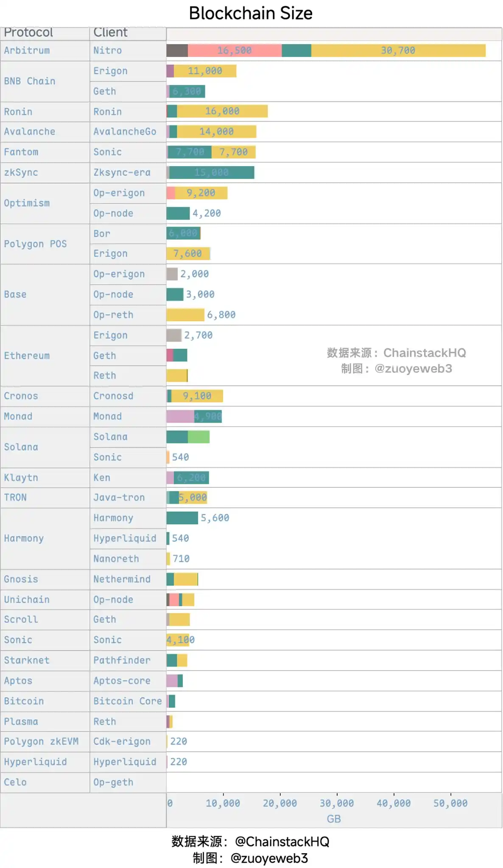503x868 pixels.
Task: Select the yellow Op-reth 6,800 bar
Action: [x=185, y=315]
